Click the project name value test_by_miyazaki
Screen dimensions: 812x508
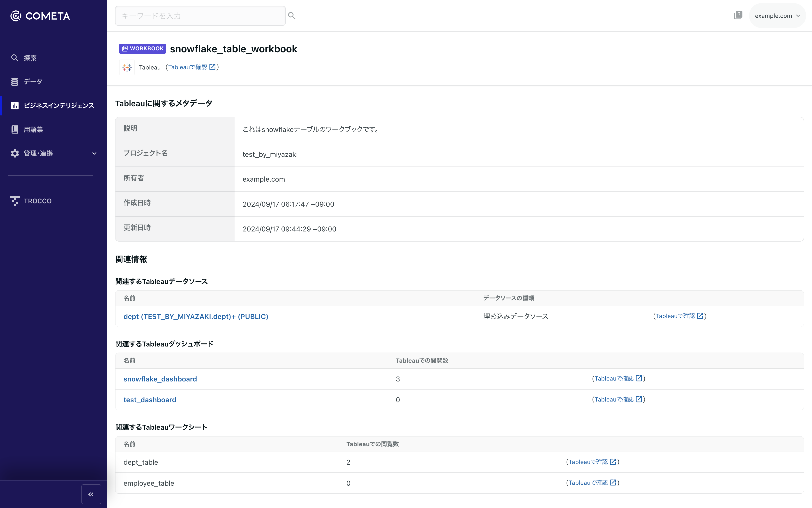coord(270,154)
